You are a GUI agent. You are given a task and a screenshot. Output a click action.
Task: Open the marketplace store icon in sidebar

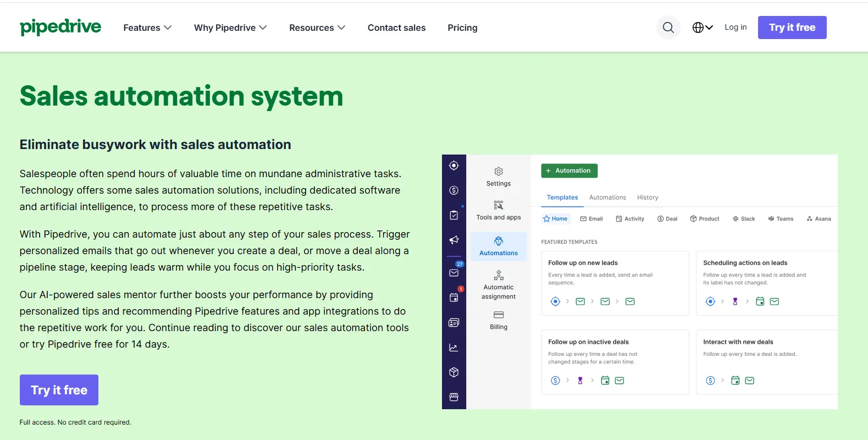(454, 397)
